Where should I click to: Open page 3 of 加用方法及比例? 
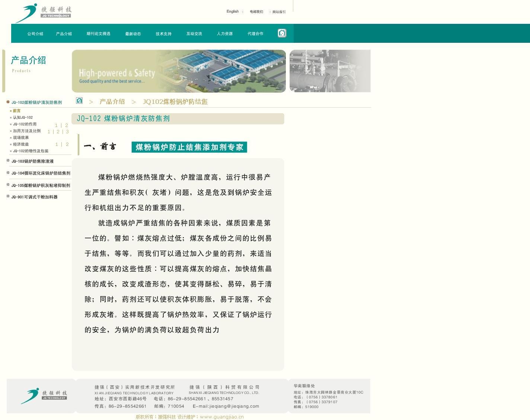67,132
